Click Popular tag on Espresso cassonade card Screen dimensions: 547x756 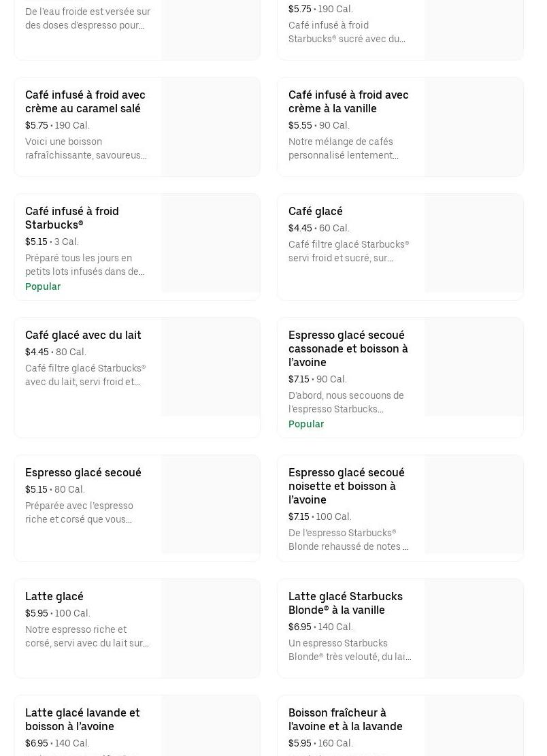(306, 424)
